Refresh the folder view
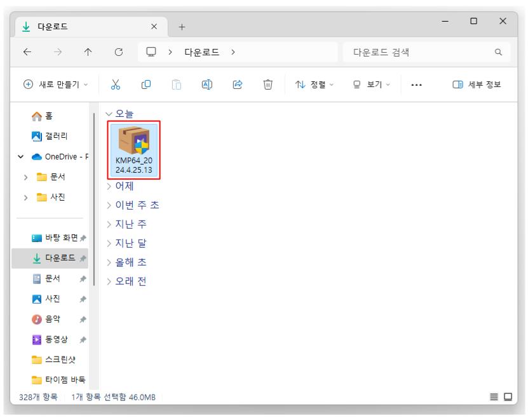Screen dimensions: 528x420 119,52
